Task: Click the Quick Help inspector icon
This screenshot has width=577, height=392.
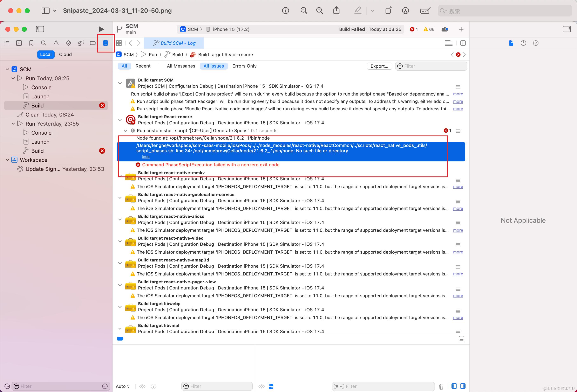Action: tap(536, 43)
